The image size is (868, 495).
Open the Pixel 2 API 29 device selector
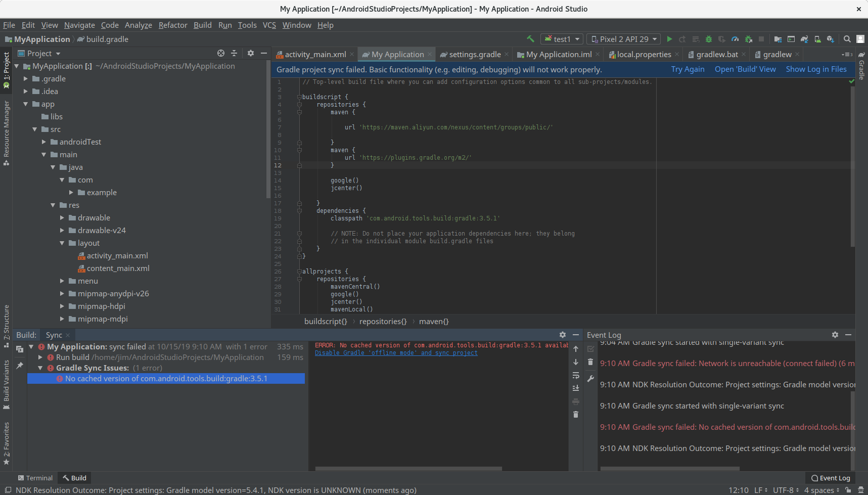(623, 38)
